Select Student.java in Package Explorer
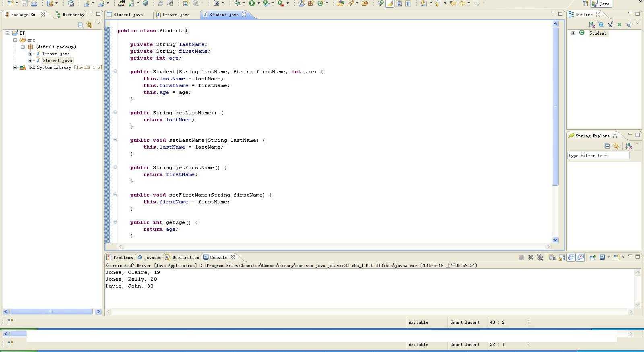The height and width of the screenshot is (352, 644). point(57,60)
